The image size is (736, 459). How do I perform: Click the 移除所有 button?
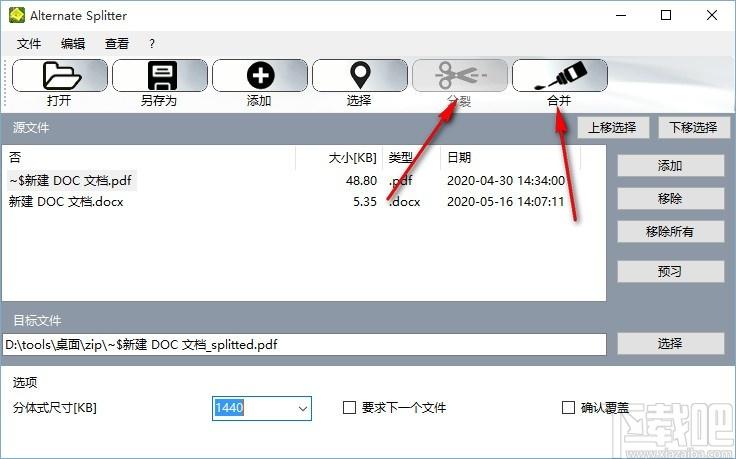pos(670,232)
